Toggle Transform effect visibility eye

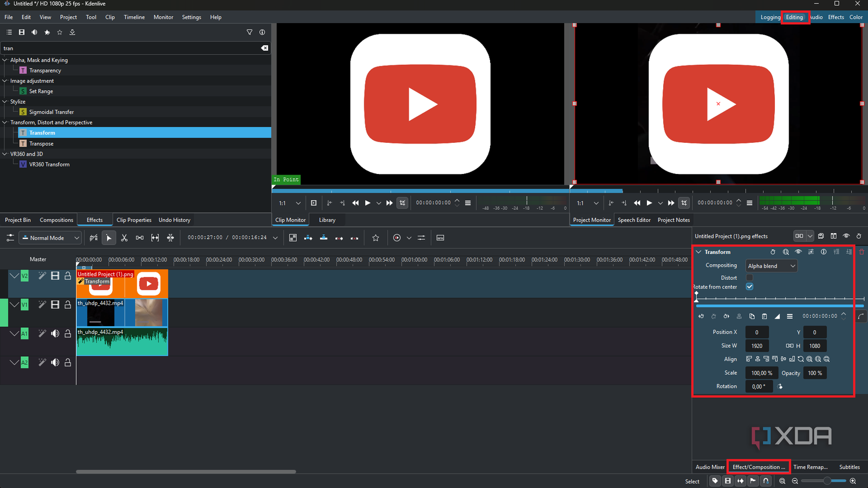coord(798,252)
